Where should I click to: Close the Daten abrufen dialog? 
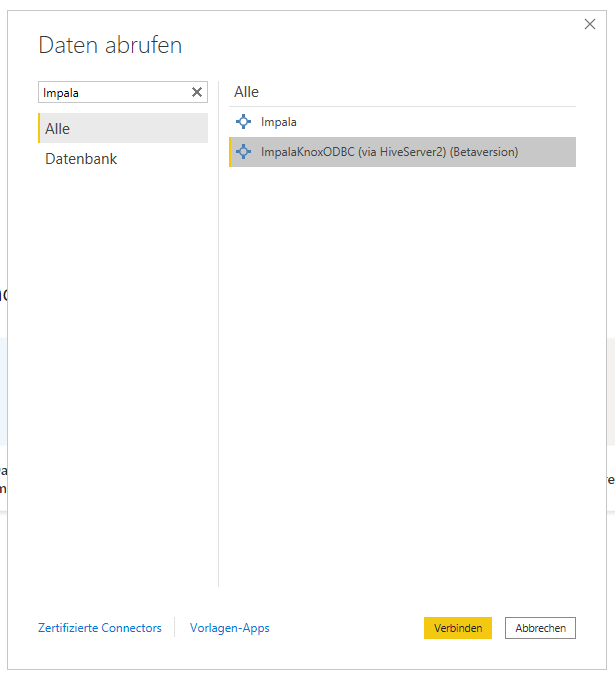(x=590, y=24)
